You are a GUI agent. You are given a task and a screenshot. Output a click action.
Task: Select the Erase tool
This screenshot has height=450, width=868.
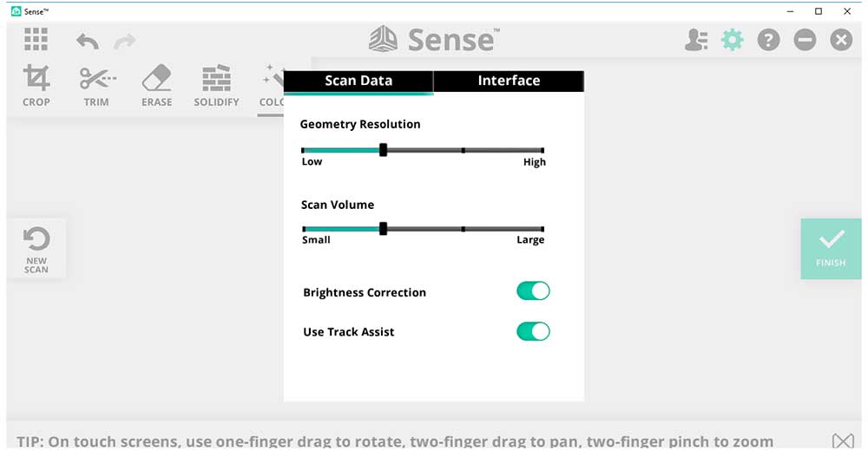point(156,86)
